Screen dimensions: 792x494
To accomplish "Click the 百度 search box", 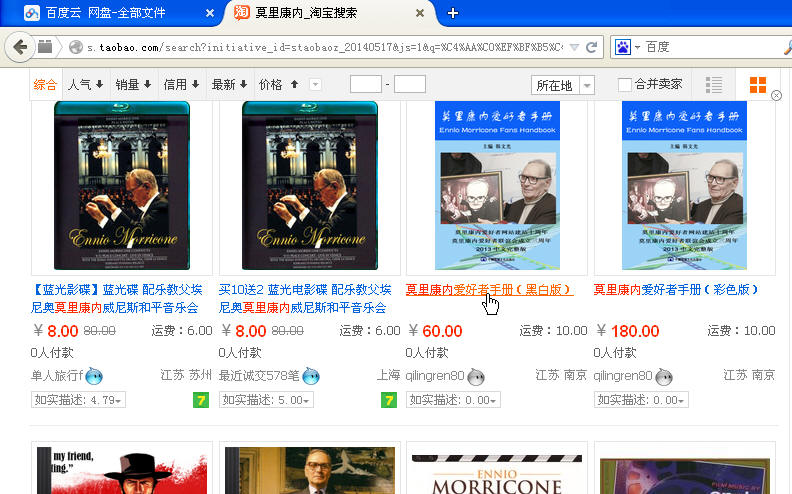I will point(712,47).
